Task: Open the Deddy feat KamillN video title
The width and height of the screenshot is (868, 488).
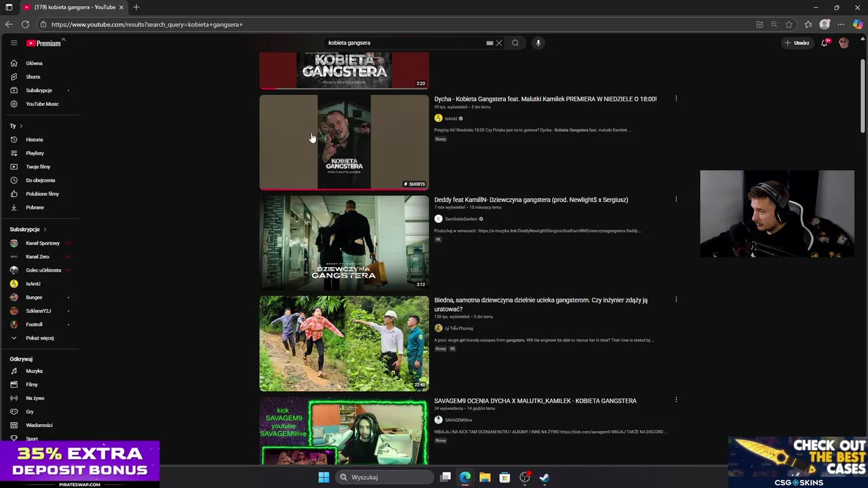Action: 531,200
